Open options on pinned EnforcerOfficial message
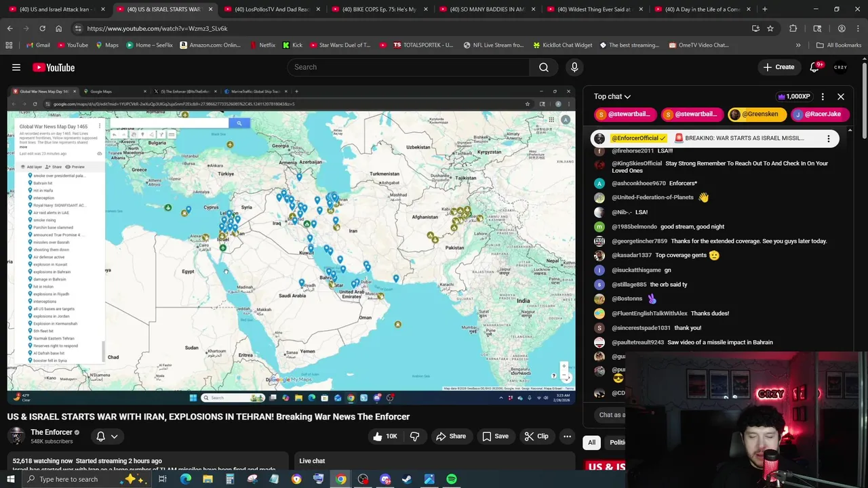 point(828,138)
